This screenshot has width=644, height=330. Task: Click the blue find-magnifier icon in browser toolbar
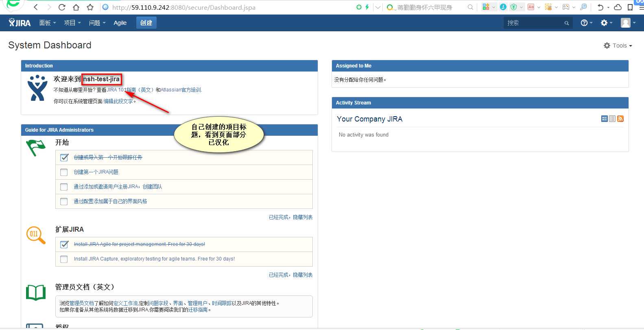tap(583, 7)
